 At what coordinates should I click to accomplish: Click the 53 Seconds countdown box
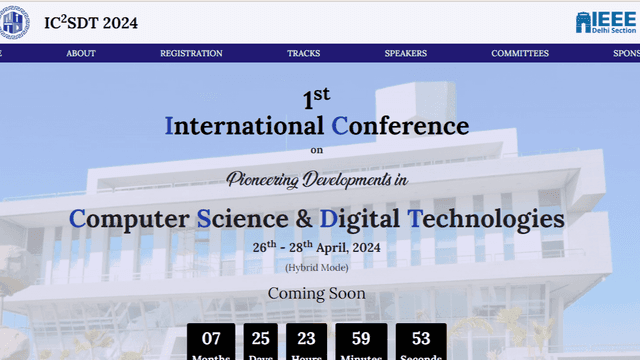click(421, 342)
